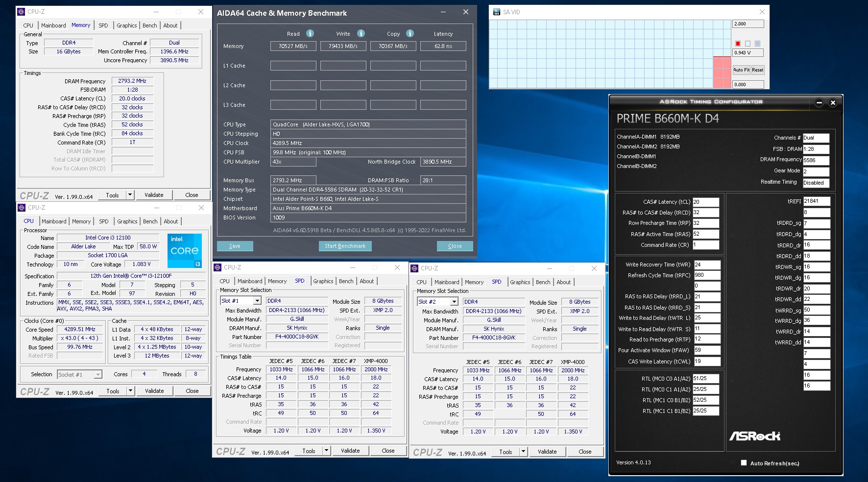Click the tREFI value field in ASRock Timing Configurator
Image resolution: width=868 pixels, height=482 pixels.
tap(817, 201)
